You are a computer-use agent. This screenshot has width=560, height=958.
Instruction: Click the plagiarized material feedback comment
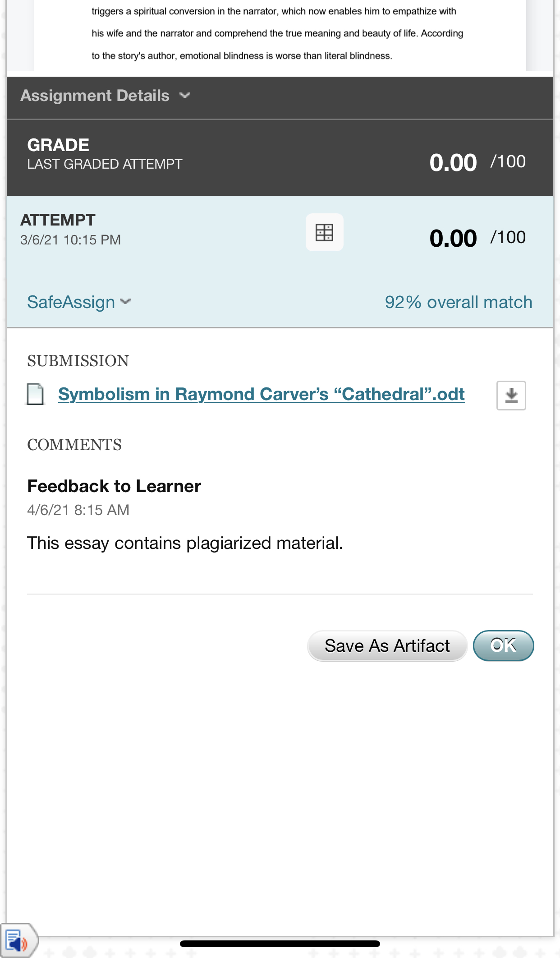[x=185, y=543]
